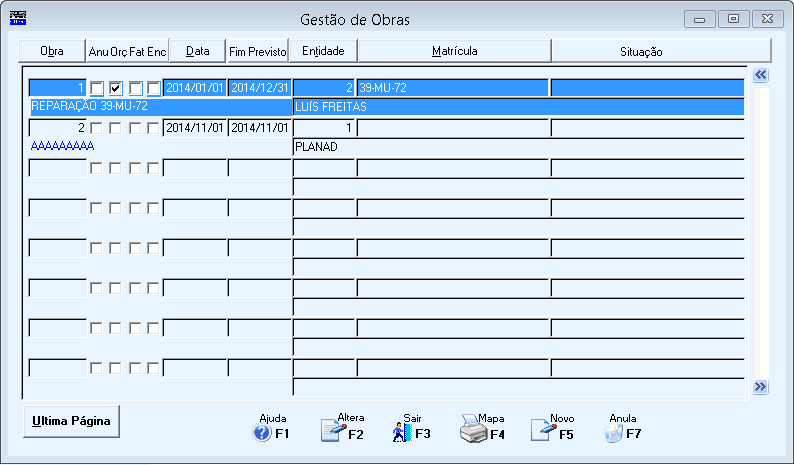Close the Gestão de Obras window
The image size is (794, 465).
pos(767,19)
